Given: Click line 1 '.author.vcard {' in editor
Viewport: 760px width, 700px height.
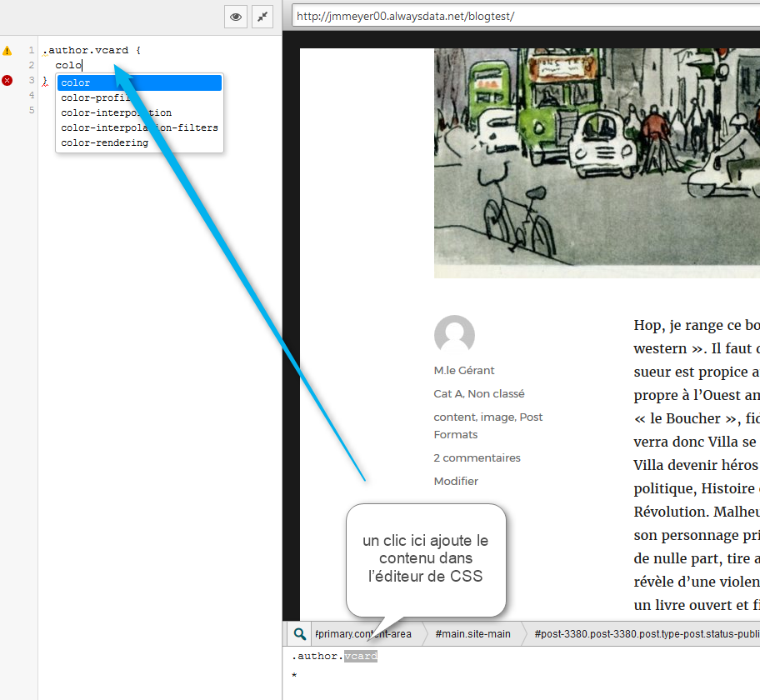Looking at the screenshot, I should tap(92, 50).
